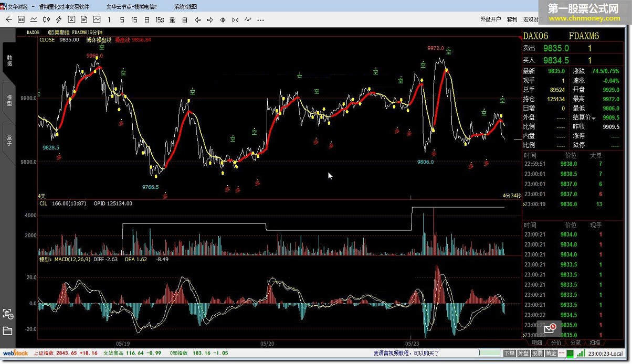Open the document notes icon

click(x=84, y=19)
